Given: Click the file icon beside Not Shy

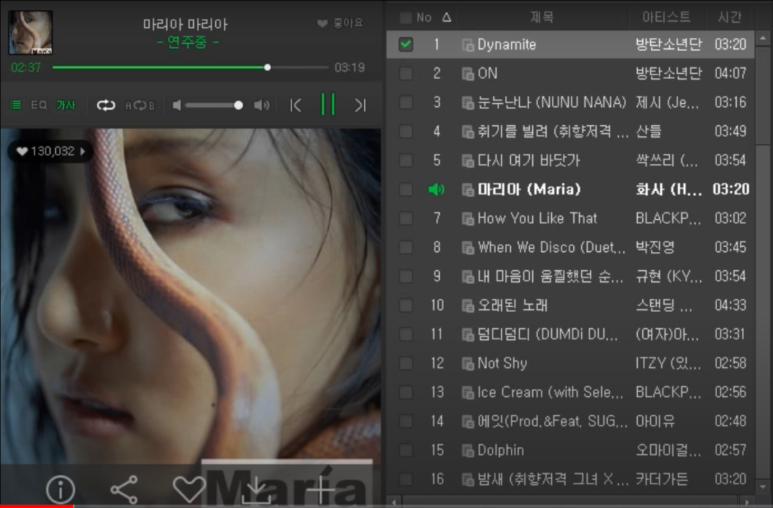Looking at the screenshot, I should click(468, 364).
